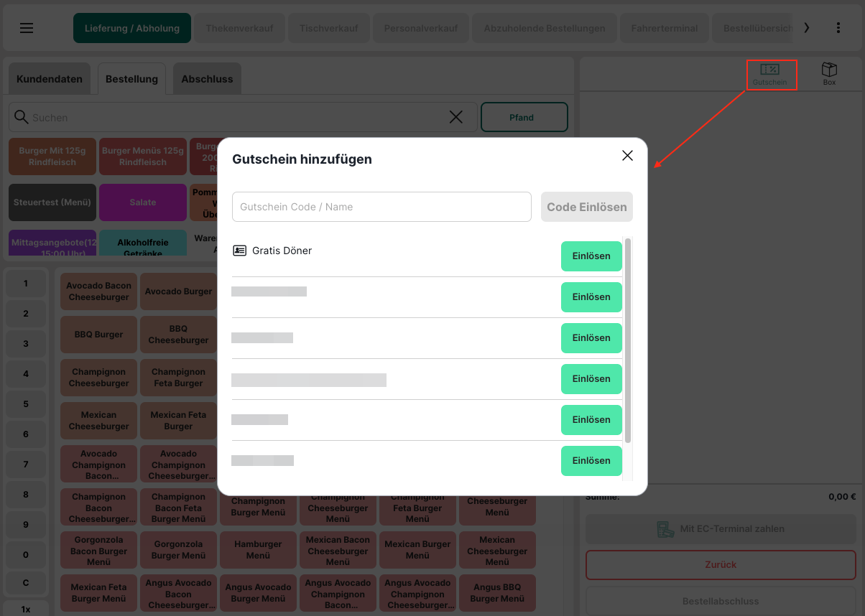865x616 pixels.
Task: Open the hamburger menu icon
Action: 27,28
